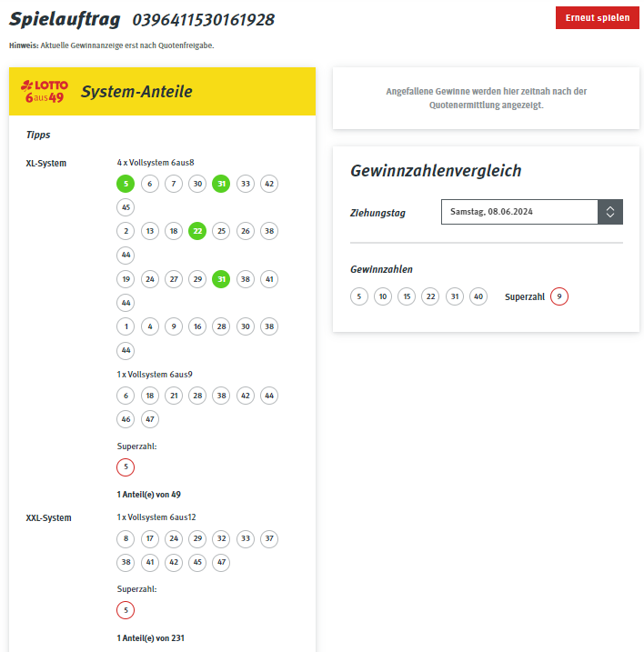The image size is (644, 652).
Task: Click the System-Anteile heading
Action: tap(136, 92)
